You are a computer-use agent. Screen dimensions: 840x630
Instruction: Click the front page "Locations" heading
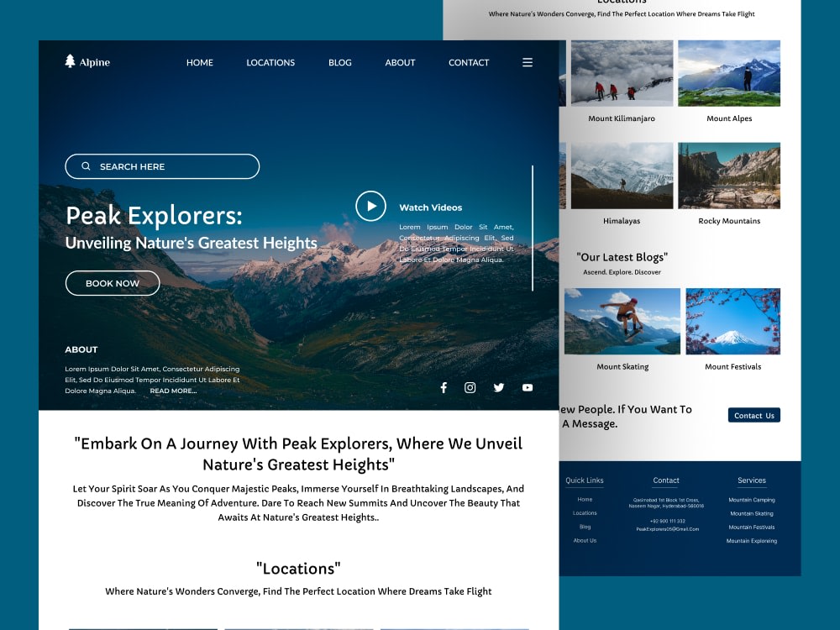[x=298, y=569]
